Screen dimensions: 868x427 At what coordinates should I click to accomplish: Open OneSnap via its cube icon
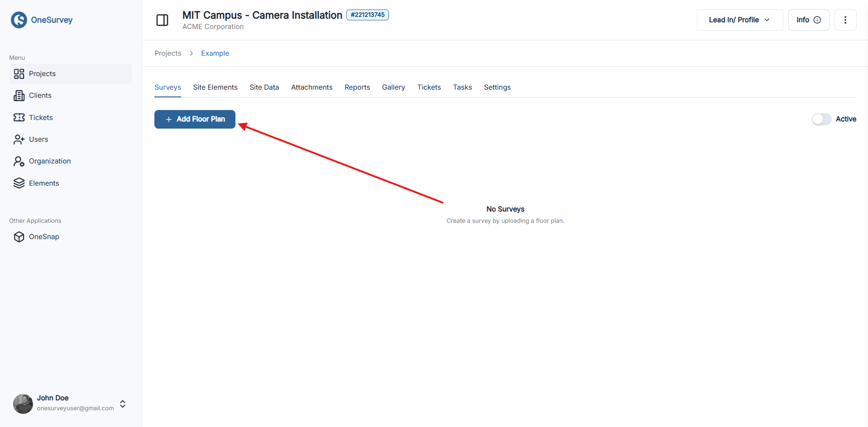(x=19, y=236)
